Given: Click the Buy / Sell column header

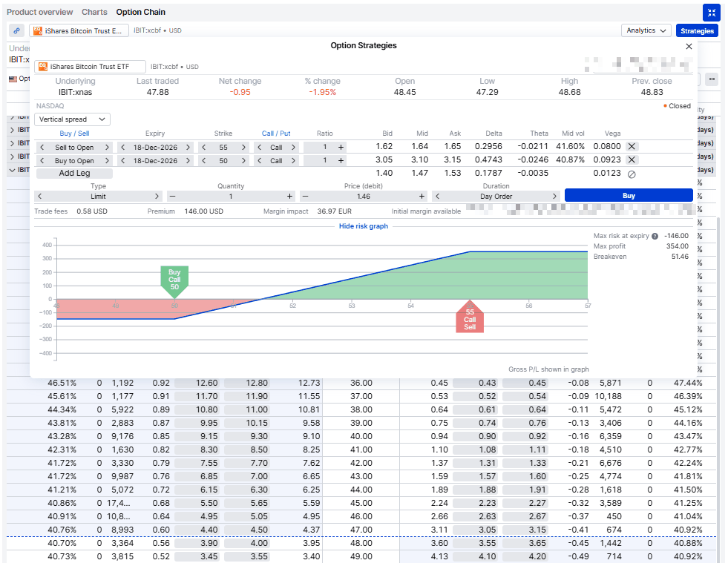Looking at the screenshot, I should pyautogui.click(x=74, y=134).
